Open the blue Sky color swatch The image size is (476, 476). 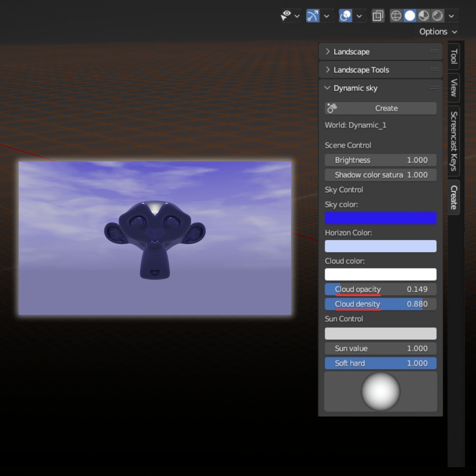(381, 218)
